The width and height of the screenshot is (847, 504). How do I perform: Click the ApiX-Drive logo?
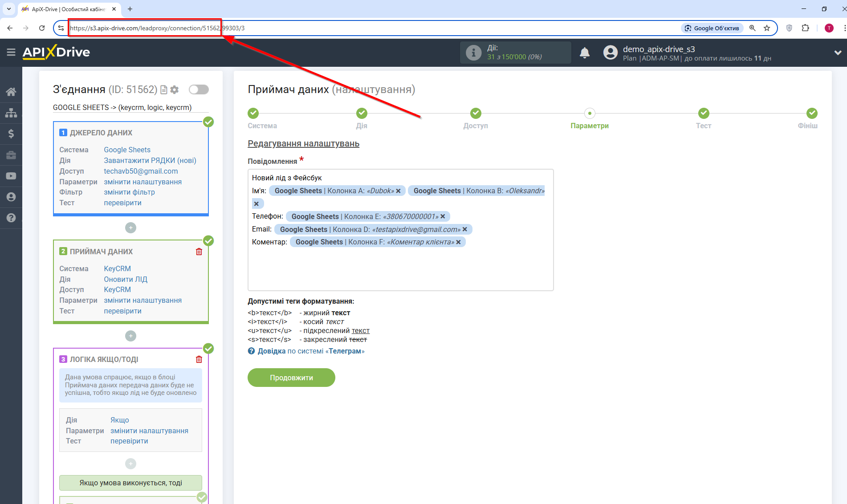56,52
